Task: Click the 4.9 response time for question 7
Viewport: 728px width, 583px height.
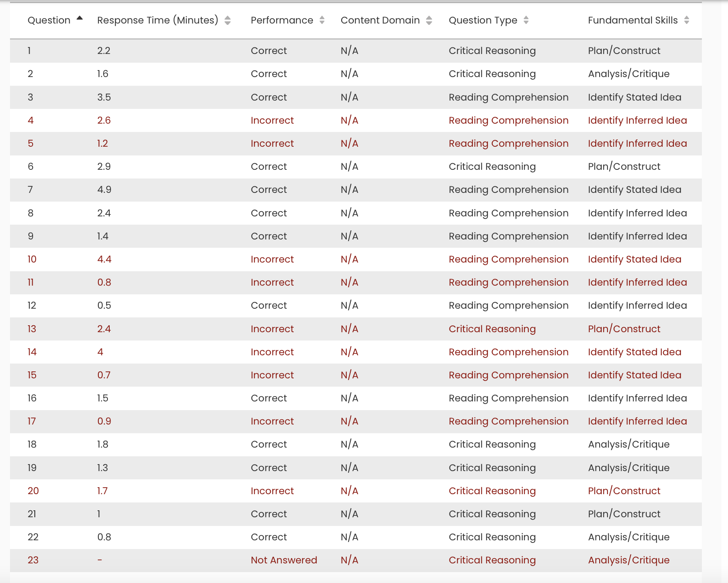Action: pyautogui.click(x=104, y=190)
